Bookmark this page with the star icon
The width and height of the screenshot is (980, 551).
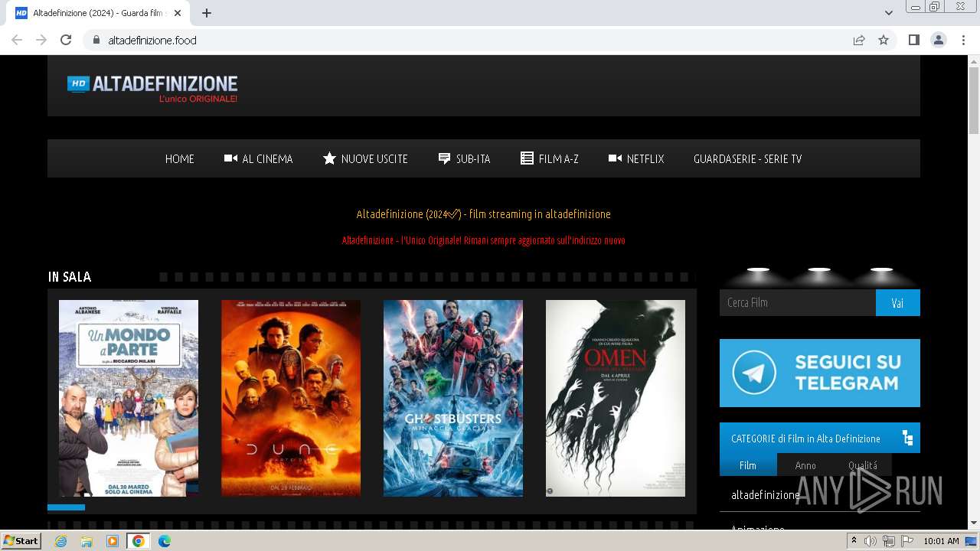click(x=884, y=40)
